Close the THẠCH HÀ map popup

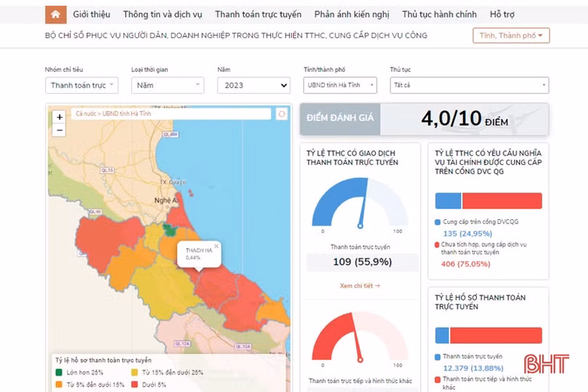coord(216,246)
